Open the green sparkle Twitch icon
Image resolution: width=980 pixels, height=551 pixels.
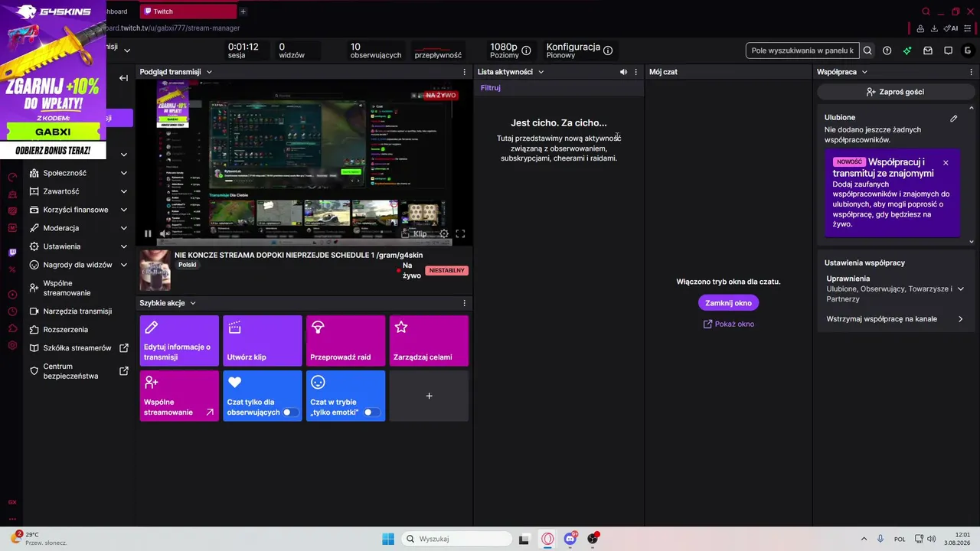click(x=907, y=51)
